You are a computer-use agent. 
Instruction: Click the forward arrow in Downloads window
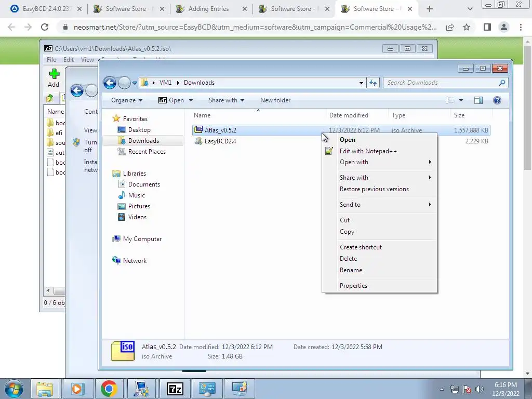point(124,83)
